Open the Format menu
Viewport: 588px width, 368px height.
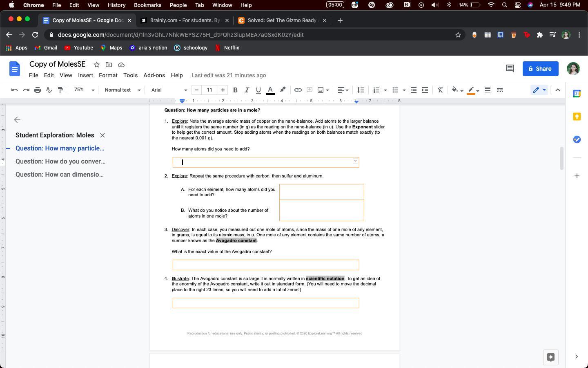pyautogui.click(x=108, y=75)
